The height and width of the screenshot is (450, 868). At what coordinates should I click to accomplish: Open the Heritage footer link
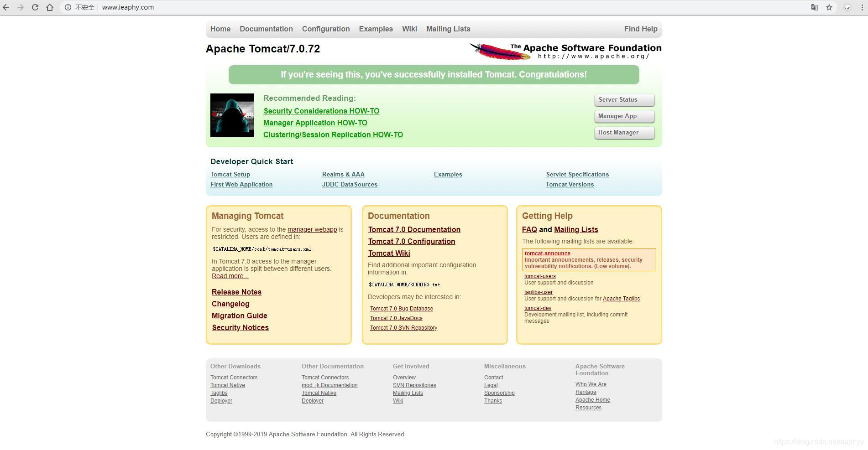tap(586, 392)
